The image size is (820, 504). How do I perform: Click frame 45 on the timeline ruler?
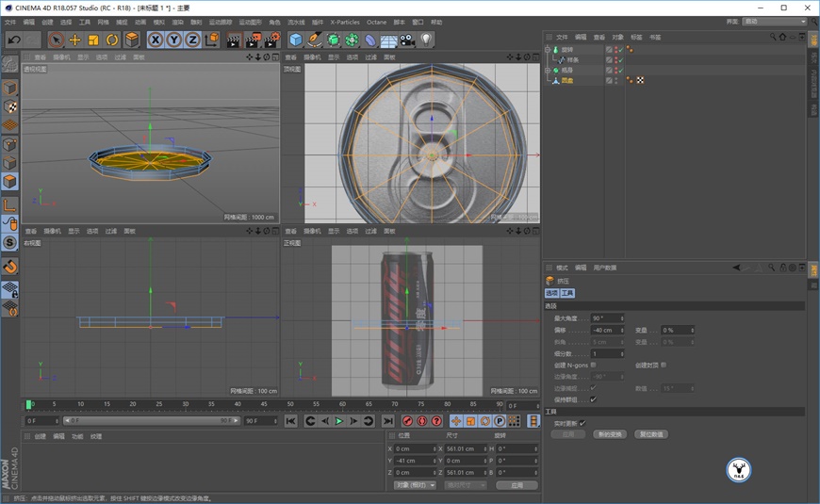(264, 404)
